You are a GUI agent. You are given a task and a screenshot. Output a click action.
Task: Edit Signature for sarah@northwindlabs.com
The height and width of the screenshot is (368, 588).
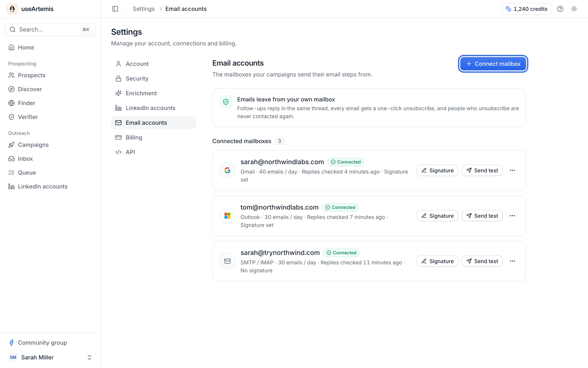click(x=437, y=170)
